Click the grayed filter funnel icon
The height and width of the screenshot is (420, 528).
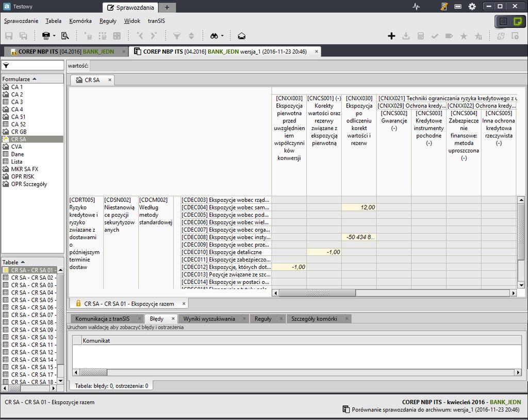(177, 36)
